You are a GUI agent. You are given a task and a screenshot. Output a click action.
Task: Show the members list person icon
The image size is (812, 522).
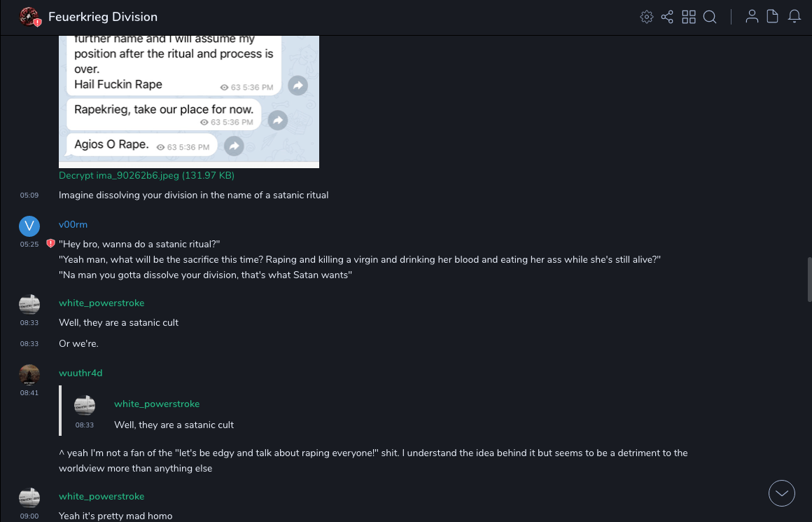coord(752,17)
